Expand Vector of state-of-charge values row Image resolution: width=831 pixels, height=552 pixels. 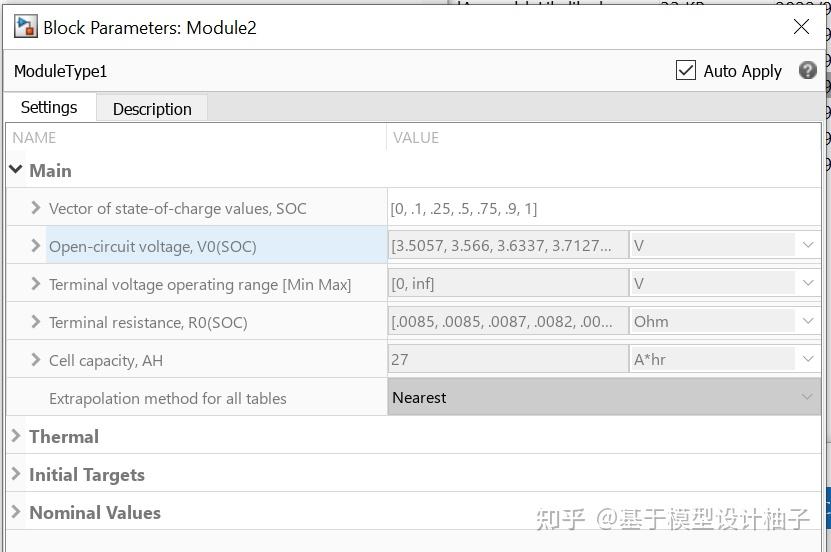point(36,208)
